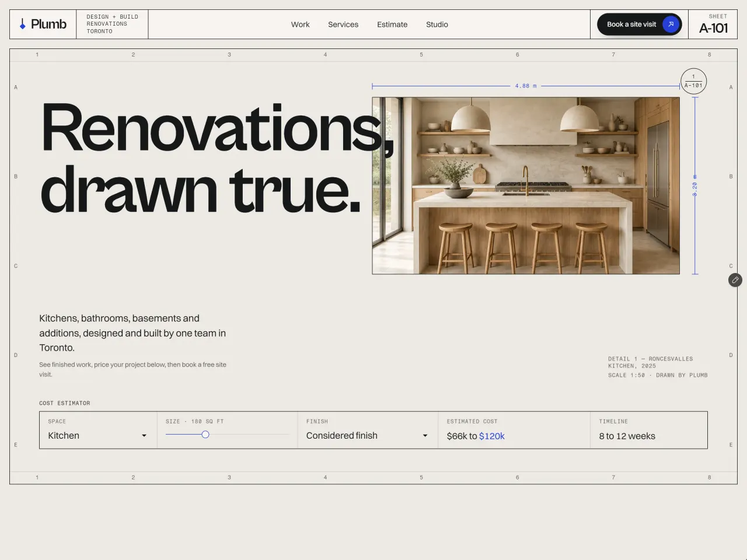Click the kitchen photo thumbnail

tap(526, 185)
